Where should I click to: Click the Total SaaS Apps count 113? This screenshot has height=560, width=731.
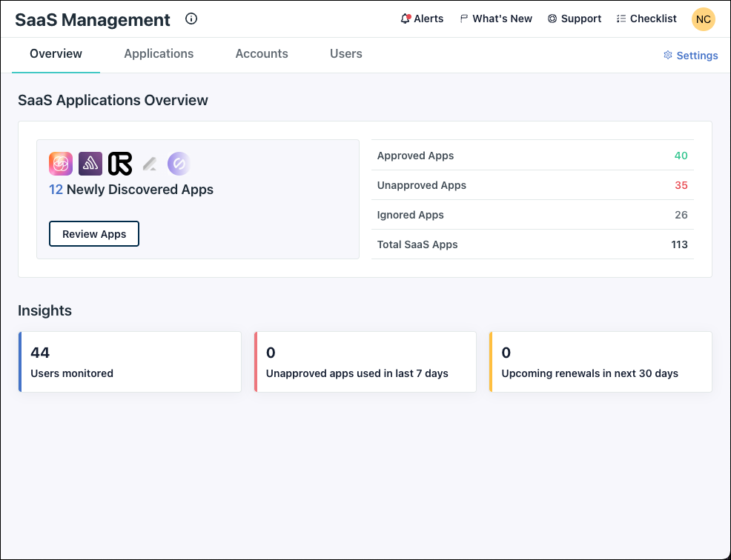pyautogui.click(x=679, y=244)
